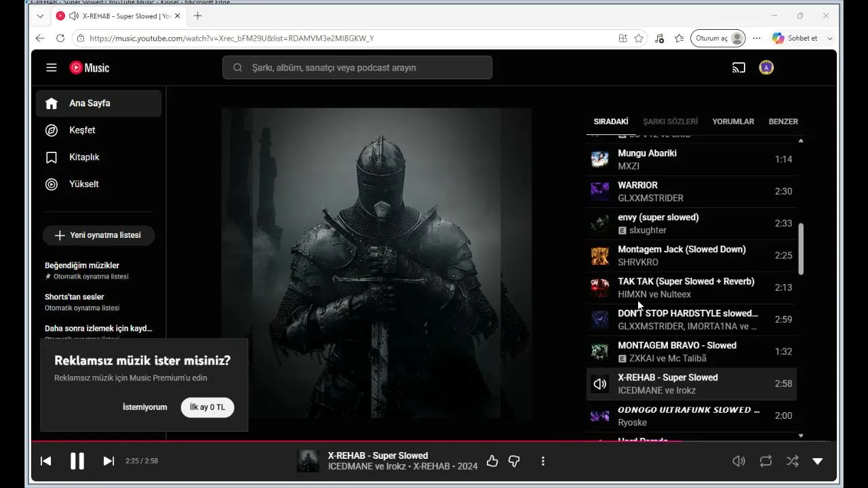Screen dimensions: 868x488
Task: Open the account avatar menu
Action: coord(766,68)
